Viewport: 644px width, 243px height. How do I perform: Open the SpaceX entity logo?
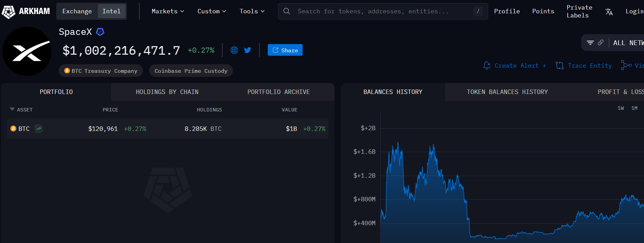(27, 51)
